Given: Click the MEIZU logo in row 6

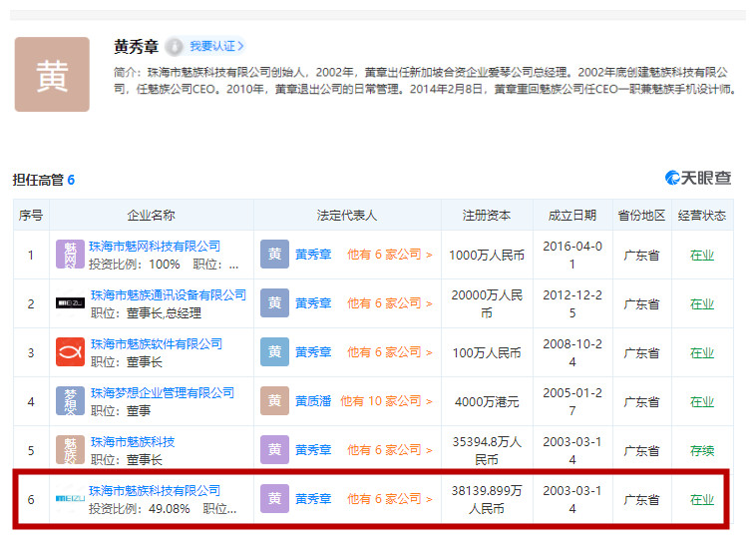Looking at the screenshot, I should (70, 498).
